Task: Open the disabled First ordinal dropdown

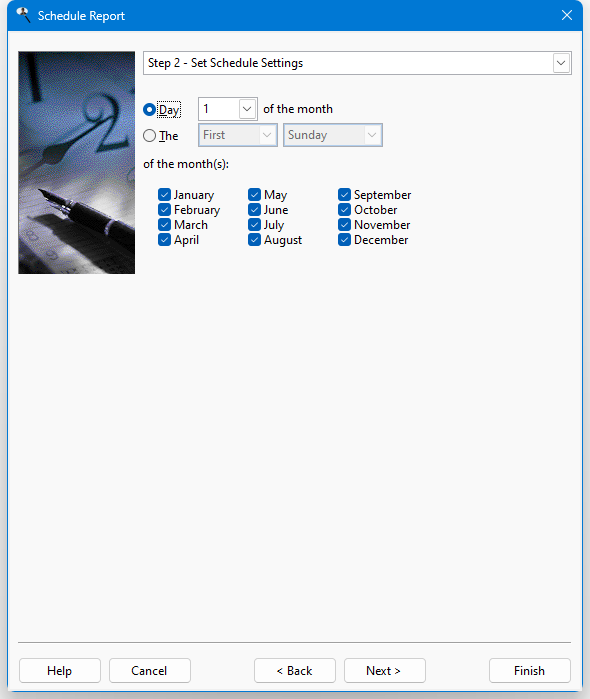Action: 238,135
